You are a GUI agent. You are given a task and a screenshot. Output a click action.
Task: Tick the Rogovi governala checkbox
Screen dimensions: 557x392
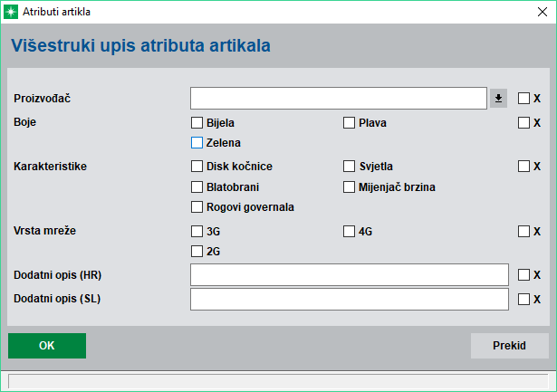click(197, 206)
